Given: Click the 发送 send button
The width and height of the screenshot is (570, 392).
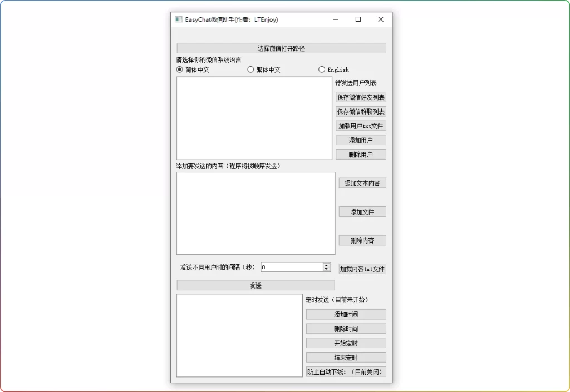Looking at the screenshot, I should click(255, 285).
